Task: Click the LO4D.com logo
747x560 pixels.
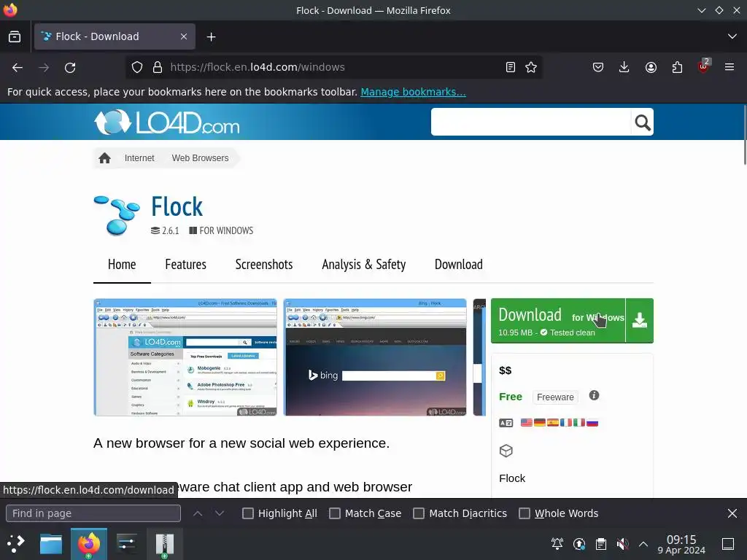Action: click(x=167, y=122)
